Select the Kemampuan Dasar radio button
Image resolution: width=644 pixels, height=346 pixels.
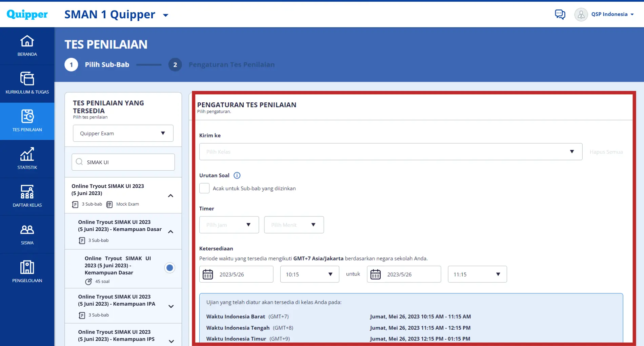click(x=170, y=268)
